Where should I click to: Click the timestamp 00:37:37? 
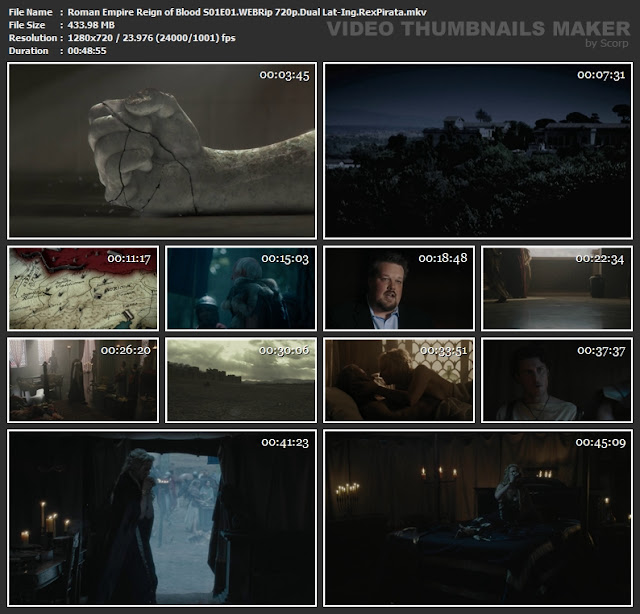coord(601,351)
